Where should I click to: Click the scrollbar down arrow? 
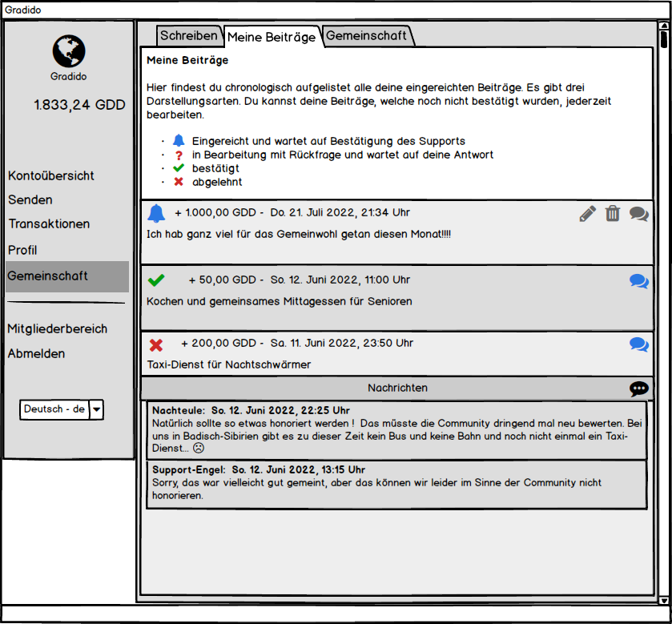[x=663, y=601]
